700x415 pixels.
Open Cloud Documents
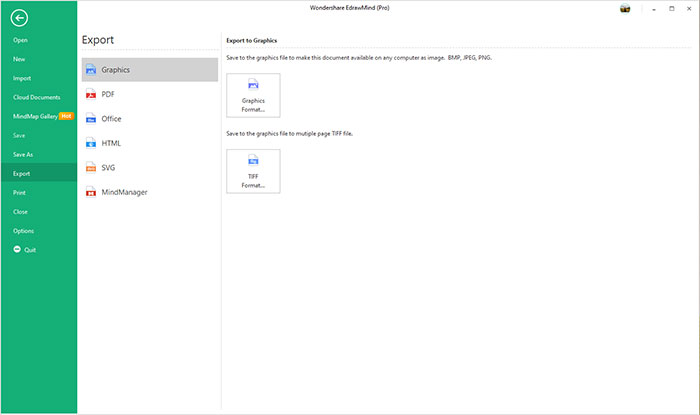(x=37, y=97)
